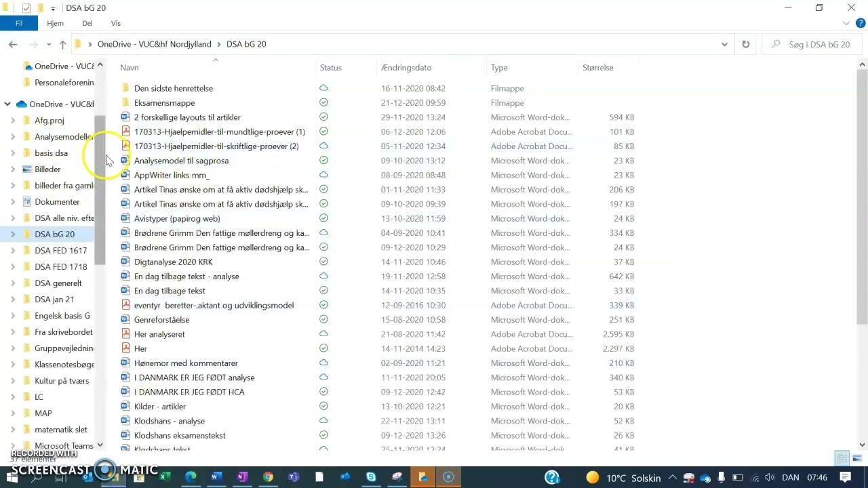Click synced checkmark status for Genreforståelse

tap(323, 320)
